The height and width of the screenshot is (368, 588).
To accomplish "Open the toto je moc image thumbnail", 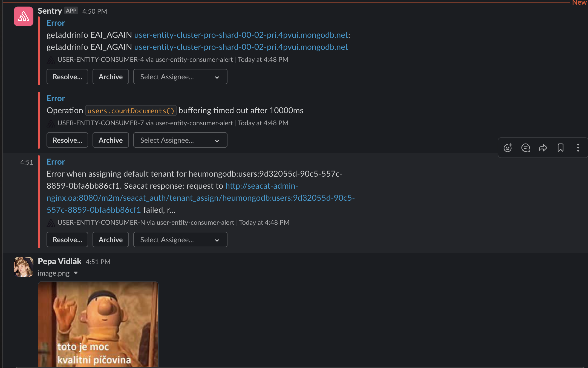I will coord(98,324).
